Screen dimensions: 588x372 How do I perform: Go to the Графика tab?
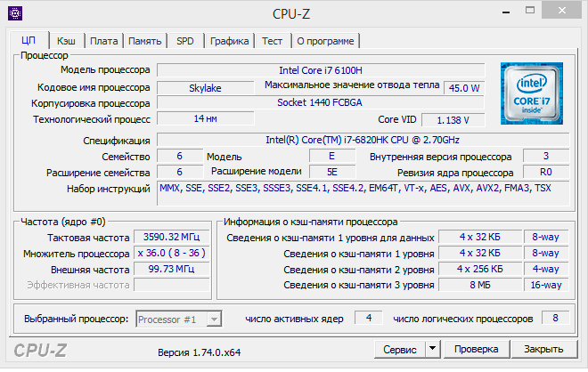click(x=229, y=41)
